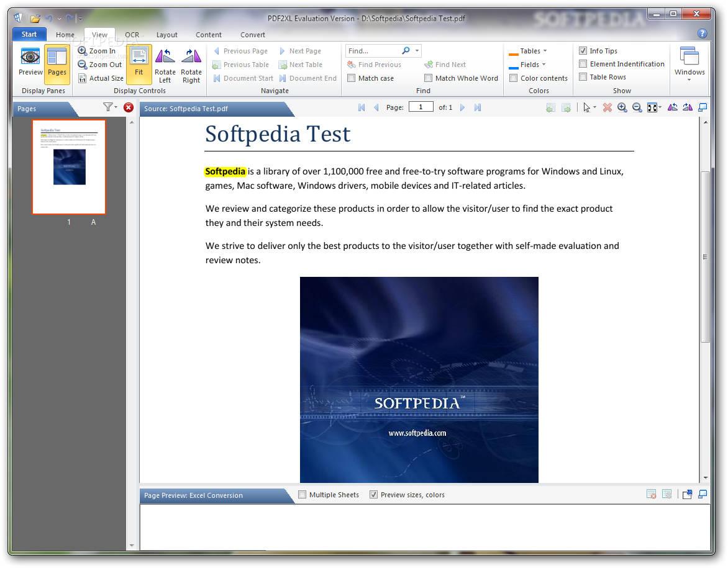
Task: Click in the Find text field
Action: coord(373,50)
